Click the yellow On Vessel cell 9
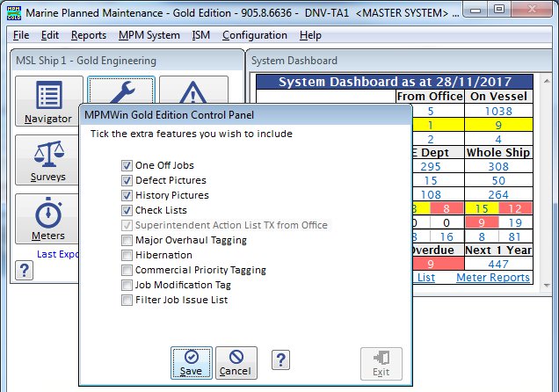 (498, 125)
